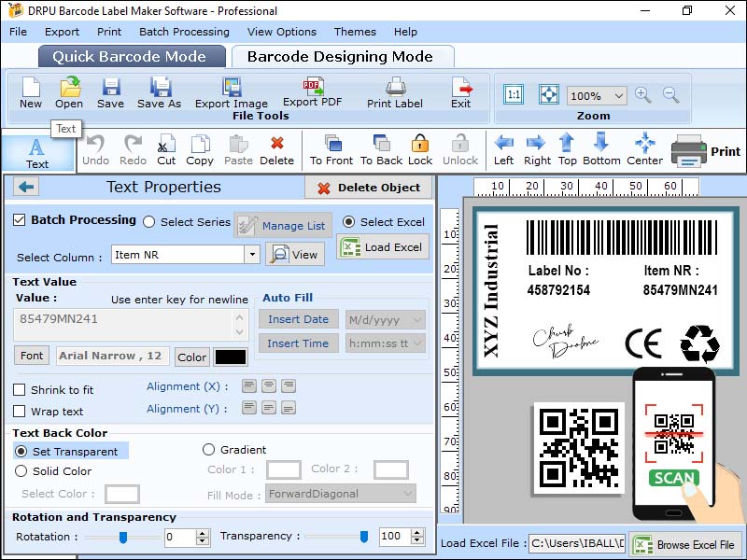Increase the Rotation spinner value
This screenshot has width=747, height=560.
point(203,533)
